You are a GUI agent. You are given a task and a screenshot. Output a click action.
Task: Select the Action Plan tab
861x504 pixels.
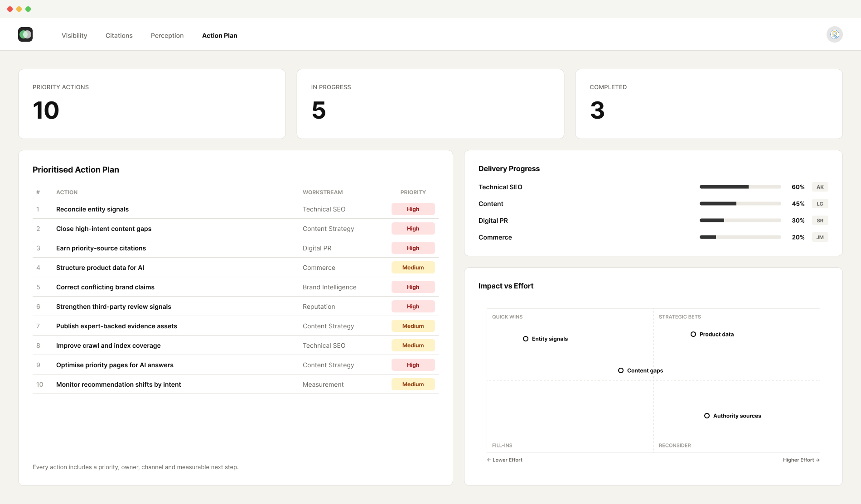[220, 35]
